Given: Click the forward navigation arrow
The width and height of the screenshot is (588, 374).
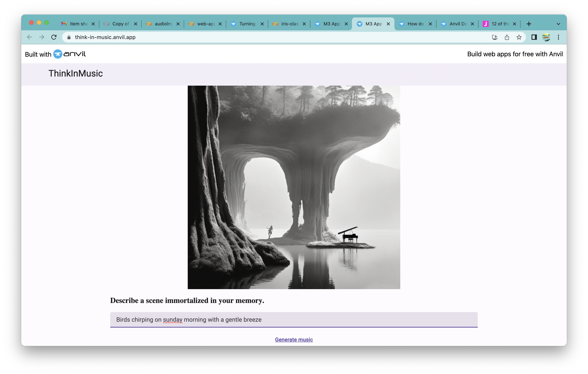Looking at the screenshot, I should [42, 37].
